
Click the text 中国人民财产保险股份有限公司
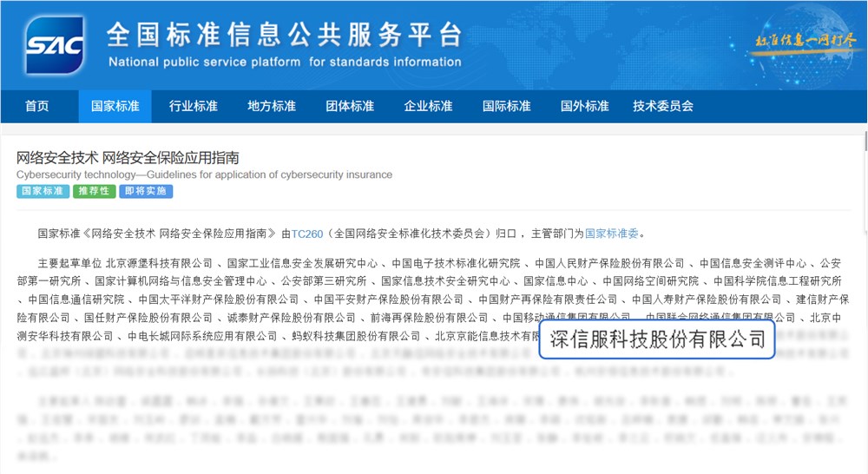tap(610, 263)
